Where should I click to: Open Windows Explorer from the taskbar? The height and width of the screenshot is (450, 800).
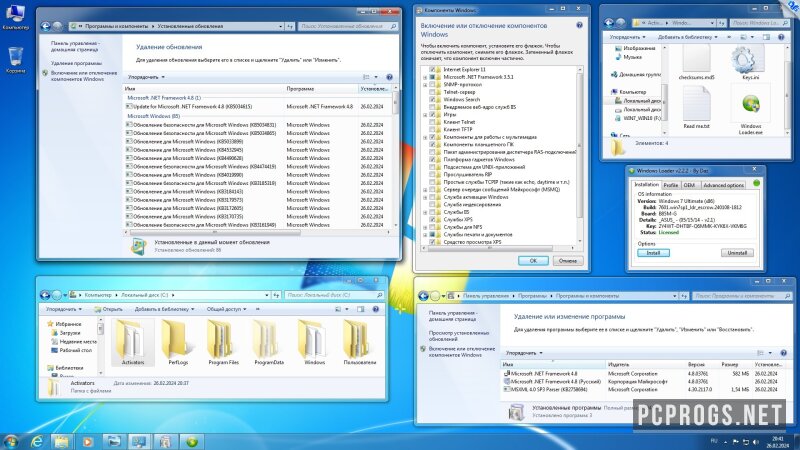[62, 441]
